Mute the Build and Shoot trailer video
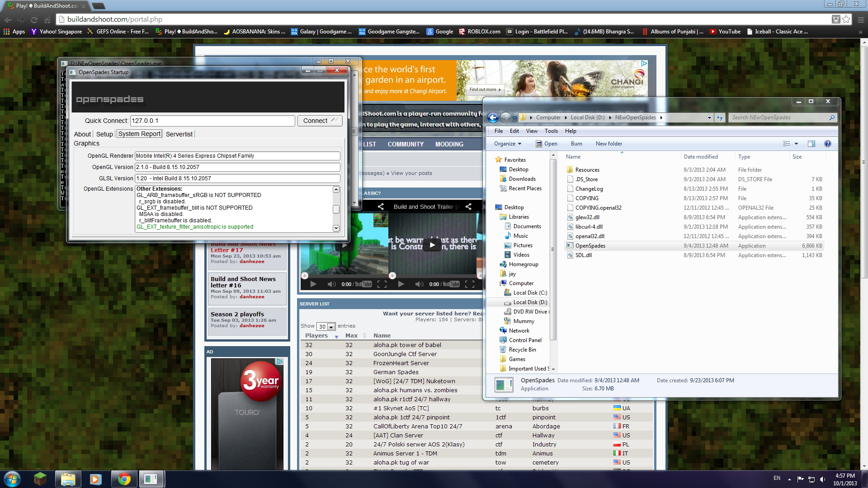The height and width of the screenshot is (488, 868). point(420,284)
